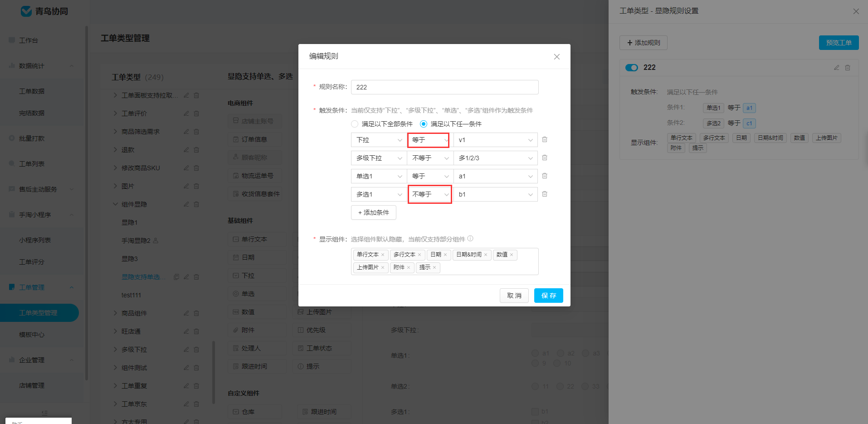Collapse the 组件显隐 tree node
The width and height of the screenshot is (868, 424).
pyautogui.click(x=115, y=204)
